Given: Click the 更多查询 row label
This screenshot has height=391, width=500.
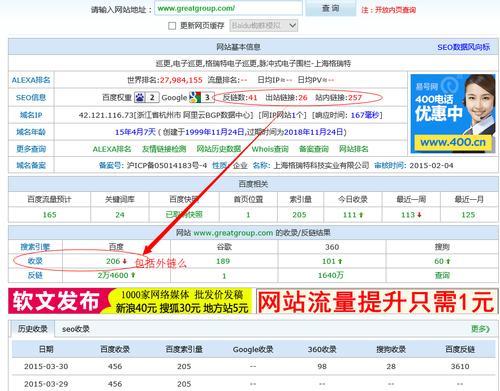Looking at the screenshot, I should pos(31,149).
